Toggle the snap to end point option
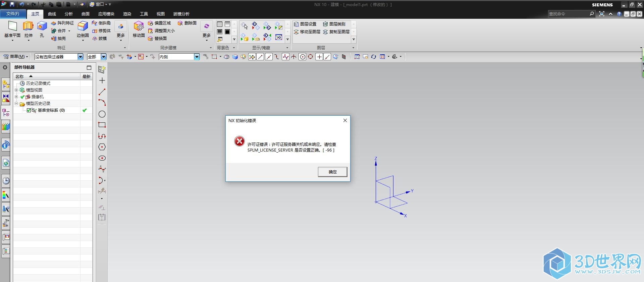644x282 pixels. point(260,57)
